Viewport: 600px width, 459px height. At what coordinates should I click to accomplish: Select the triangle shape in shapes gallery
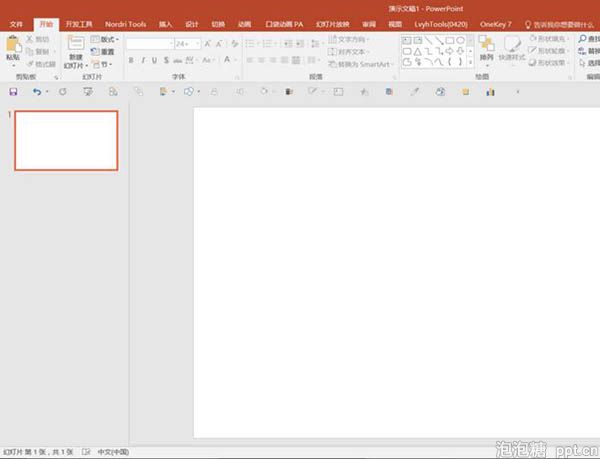(x=417, y=51)
